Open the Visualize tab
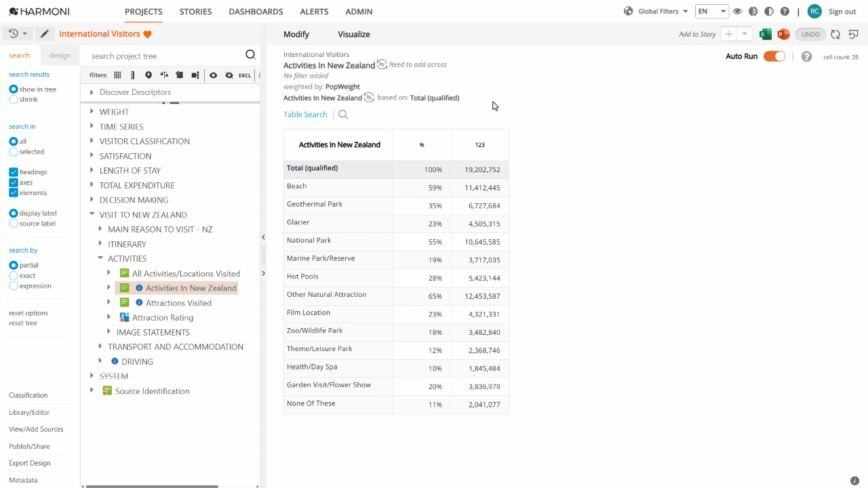The width and height of the screenshot is (868, 488). coord(354,35)
